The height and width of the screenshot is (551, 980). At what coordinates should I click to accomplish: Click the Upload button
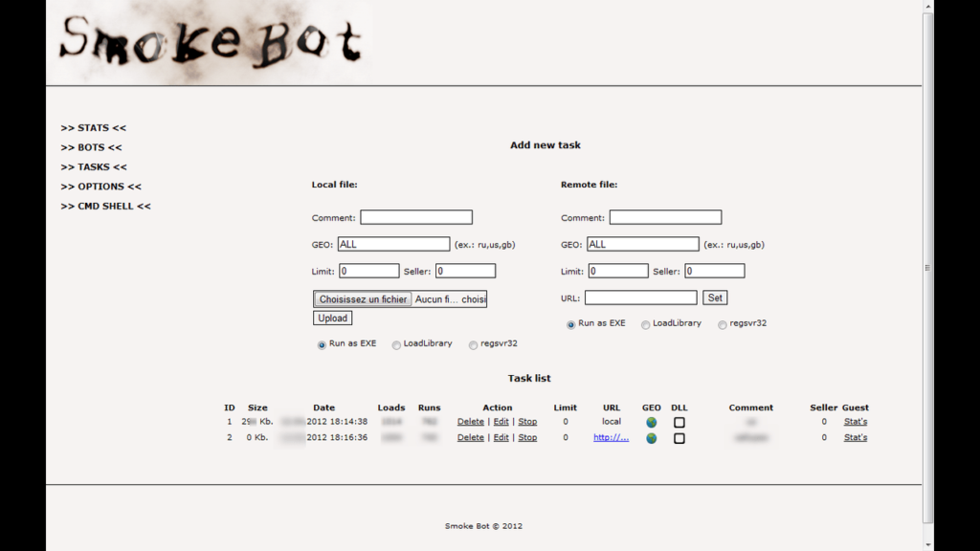click(332, 318)
